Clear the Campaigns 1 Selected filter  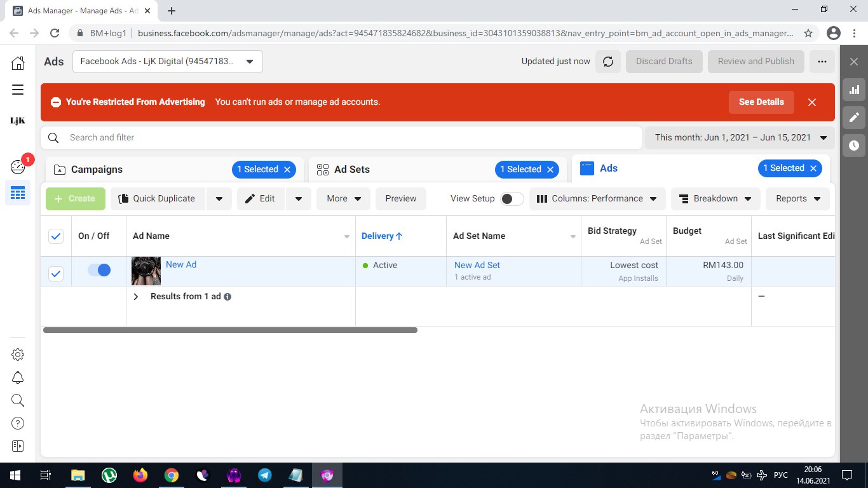287,170
